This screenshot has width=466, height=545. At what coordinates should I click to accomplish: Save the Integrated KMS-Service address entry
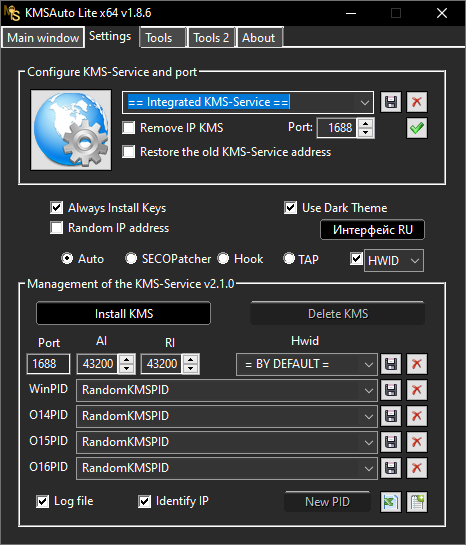(x=391, y=102)
